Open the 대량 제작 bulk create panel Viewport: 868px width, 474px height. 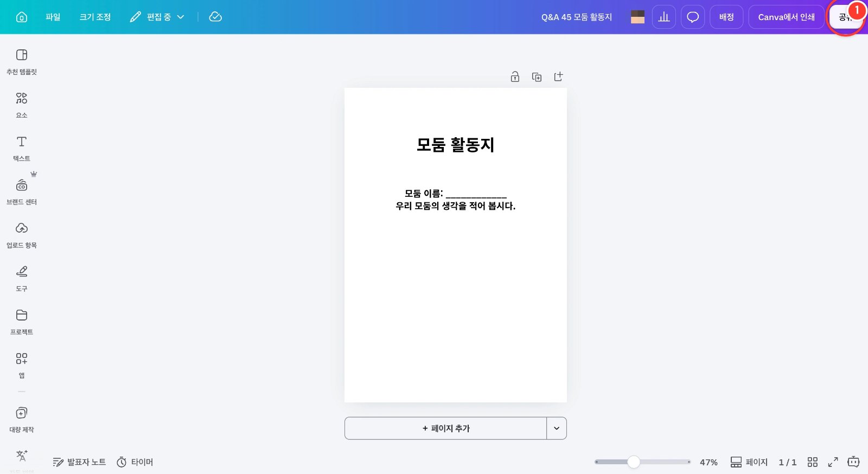click(x=22, y=420)
